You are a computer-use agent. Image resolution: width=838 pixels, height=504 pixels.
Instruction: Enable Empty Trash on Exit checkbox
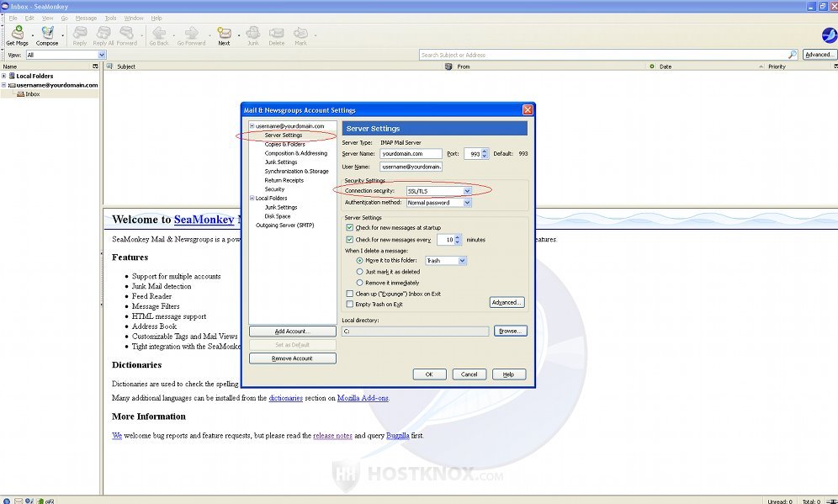point(349,305)
